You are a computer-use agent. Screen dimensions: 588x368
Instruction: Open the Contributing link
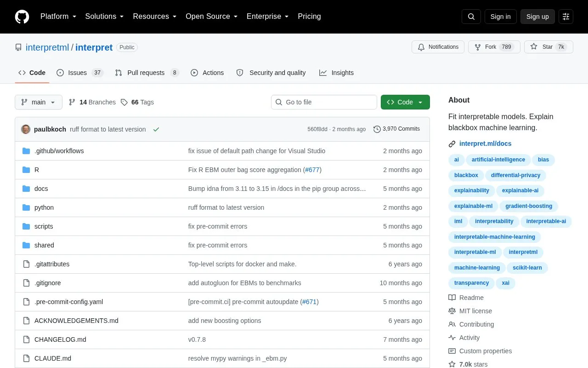[471, 324]
